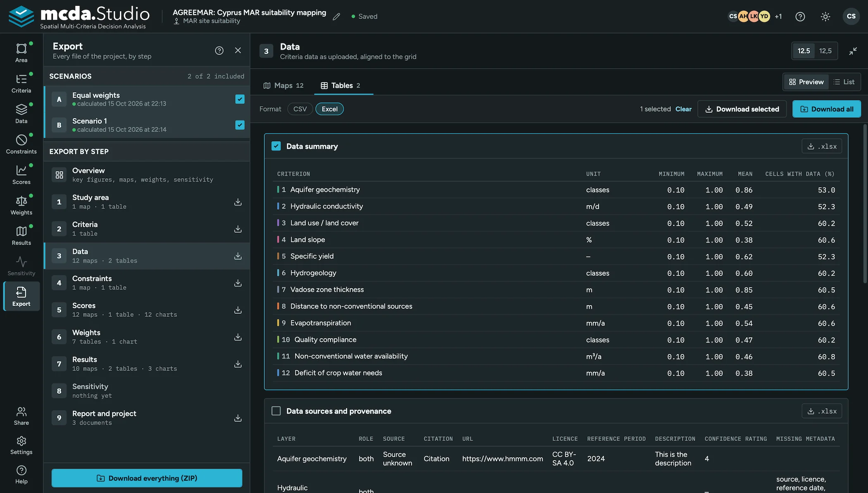Choose Excel format
Screen dimensions: 868x493
pyautogui.click(x=329, y=109)
